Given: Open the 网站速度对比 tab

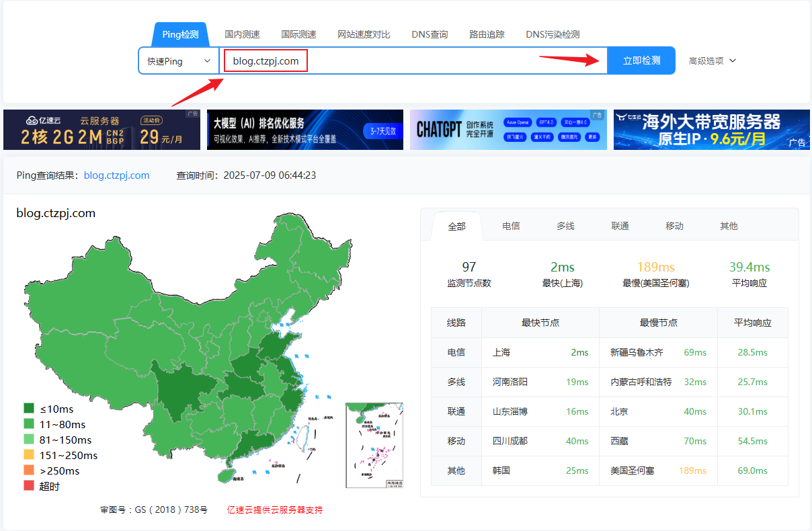Looking at the screenshot, I should click(x=364, y=34).
